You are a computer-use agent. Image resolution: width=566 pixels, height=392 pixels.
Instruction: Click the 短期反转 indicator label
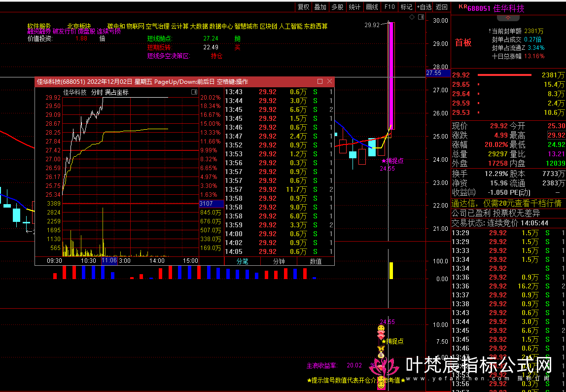coord(160,47)
